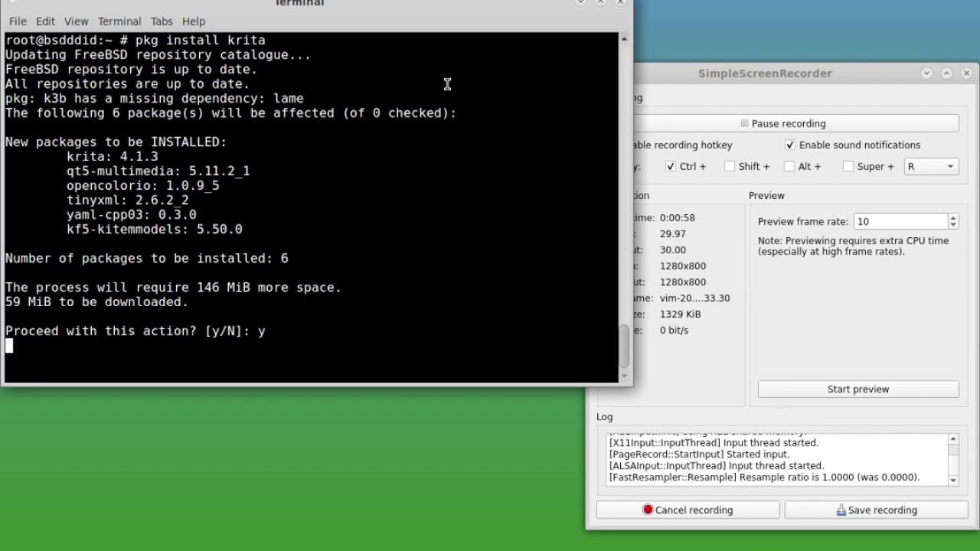The image size is (980, 551).
Task: Click the 'qt5-multimedia: 5.11.2_1' line
Action: 158,171
